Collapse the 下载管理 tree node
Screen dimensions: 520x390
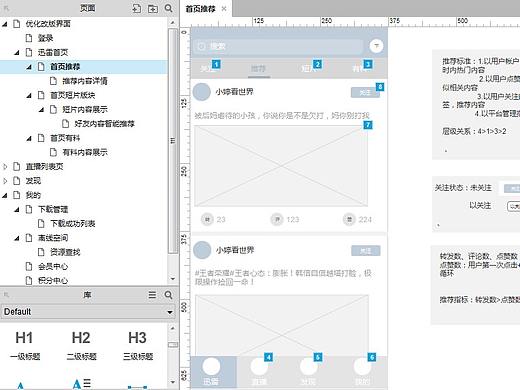pyautogui.click(x=17, y=210)
